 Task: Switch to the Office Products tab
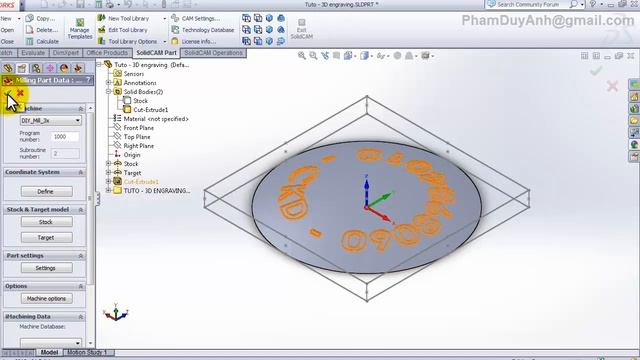coord(107,53)
